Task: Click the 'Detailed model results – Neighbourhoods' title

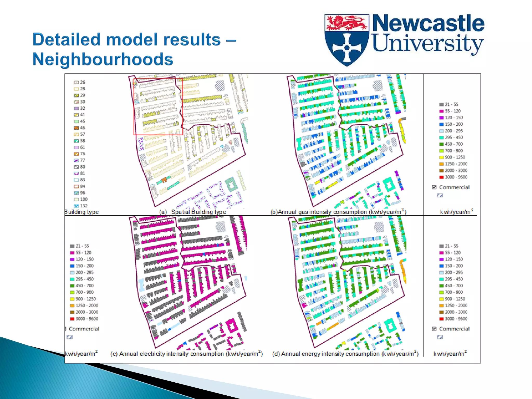Action: (134, 49)
